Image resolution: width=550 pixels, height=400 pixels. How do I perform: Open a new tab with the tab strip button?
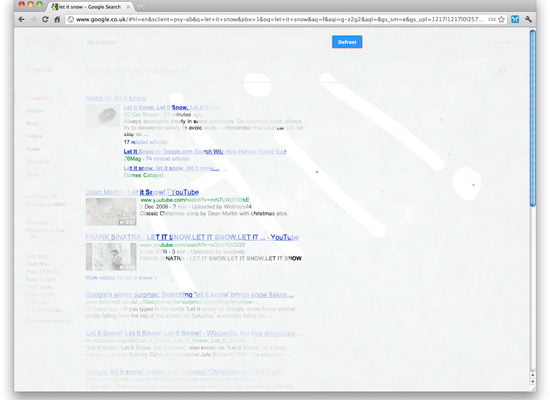pos(140,7)
